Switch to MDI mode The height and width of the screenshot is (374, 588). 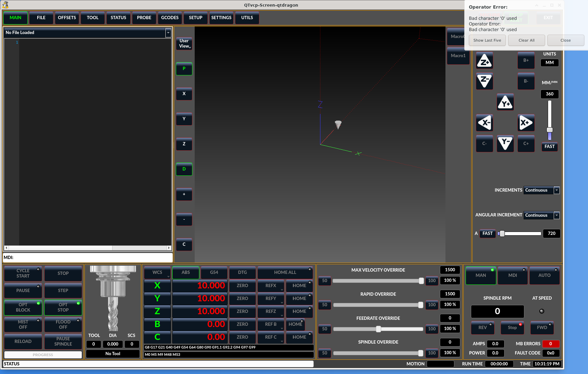pos(513,275)
